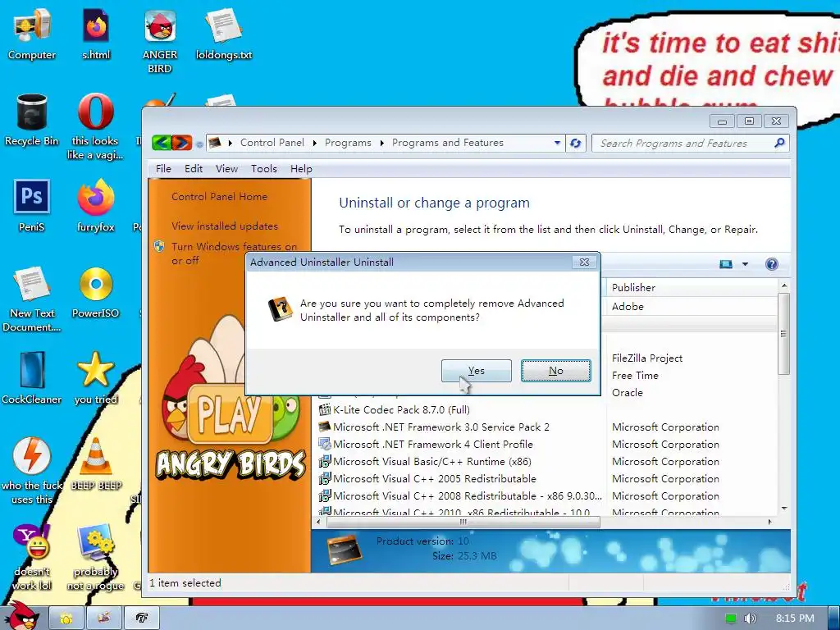Go forward with the orange arrow button
Screen dimensions: 840x630
(x=181, y=143)
